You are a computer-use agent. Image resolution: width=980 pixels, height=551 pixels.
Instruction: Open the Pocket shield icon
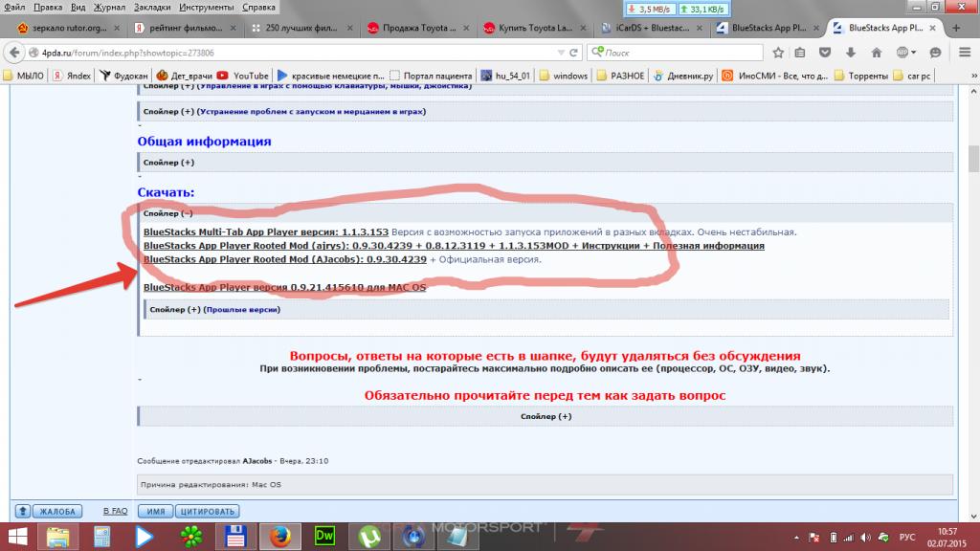(826, 53)
